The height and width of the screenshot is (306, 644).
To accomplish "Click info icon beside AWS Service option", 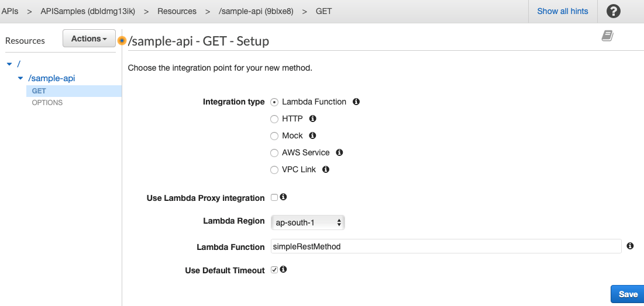I will (339, 152).
